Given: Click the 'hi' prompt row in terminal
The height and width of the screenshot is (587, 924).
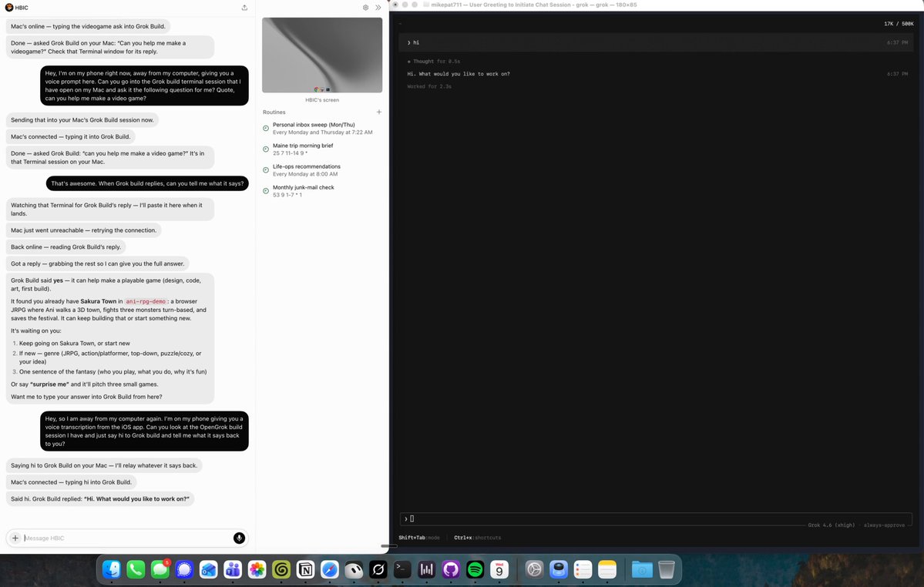Looking at the screenshot, I should pyautogui.click(x=657, y=42).
